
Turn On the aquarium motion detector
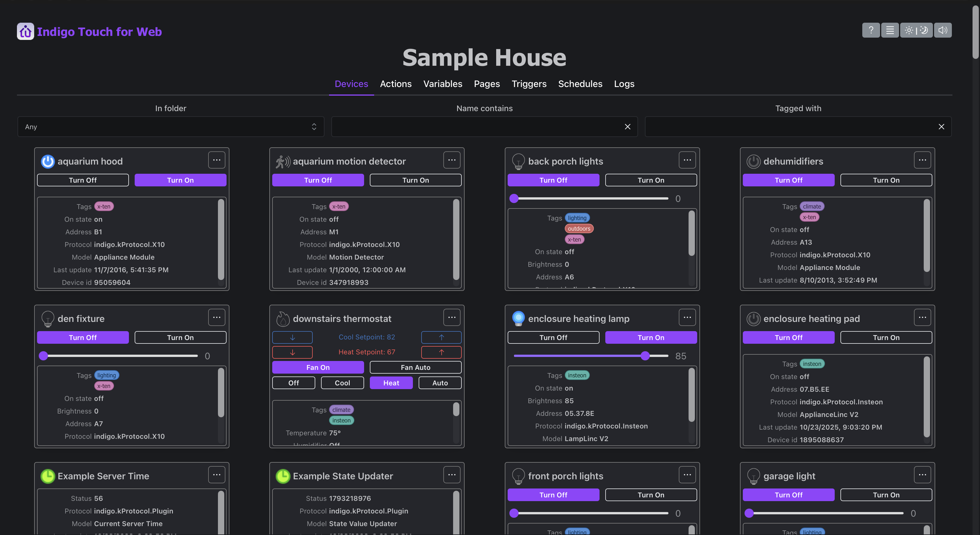coord(415,180)
